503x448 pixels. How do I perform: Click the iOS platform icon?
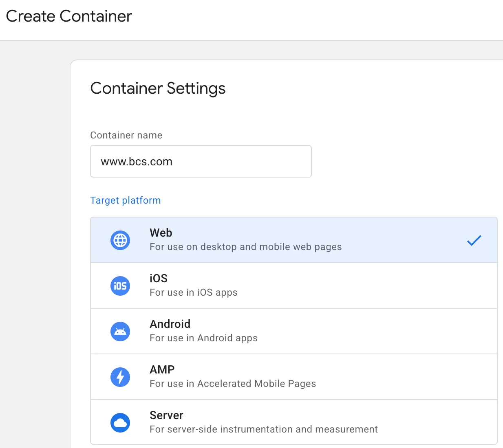[x=120, y=286]
